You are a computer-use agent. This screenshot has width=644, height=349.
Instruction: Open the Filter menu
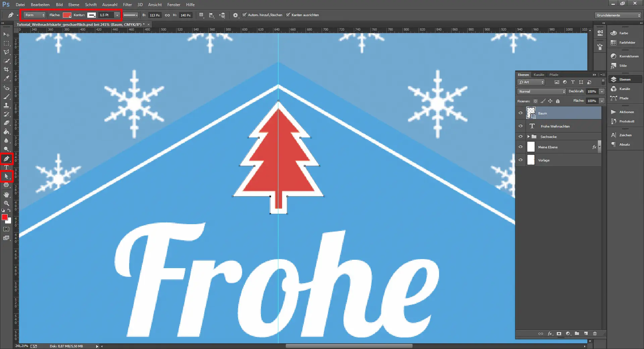tap(127, 4)
